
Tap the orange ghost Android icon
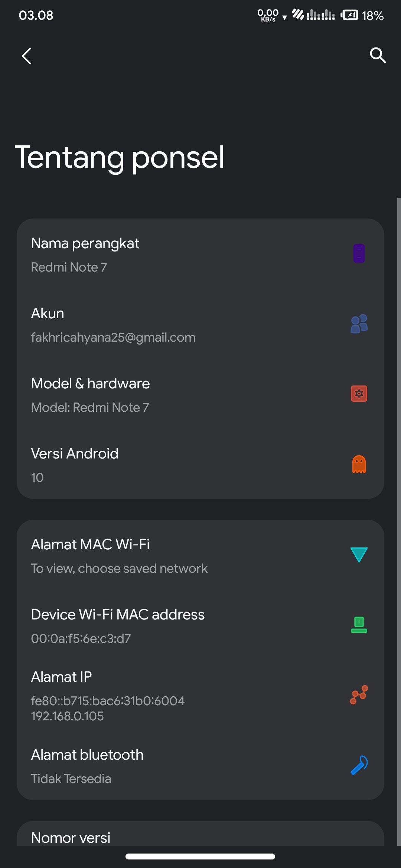[x=359, y=464]
